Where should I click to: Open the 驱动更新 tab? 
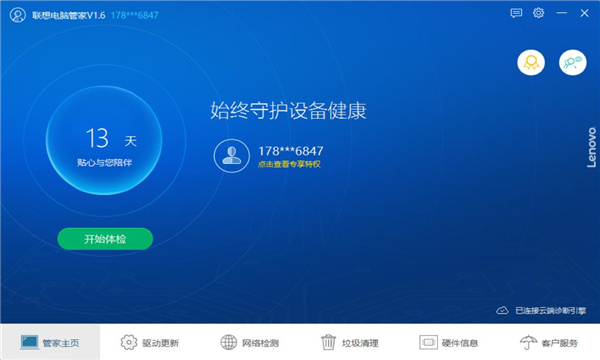point(150,342)
